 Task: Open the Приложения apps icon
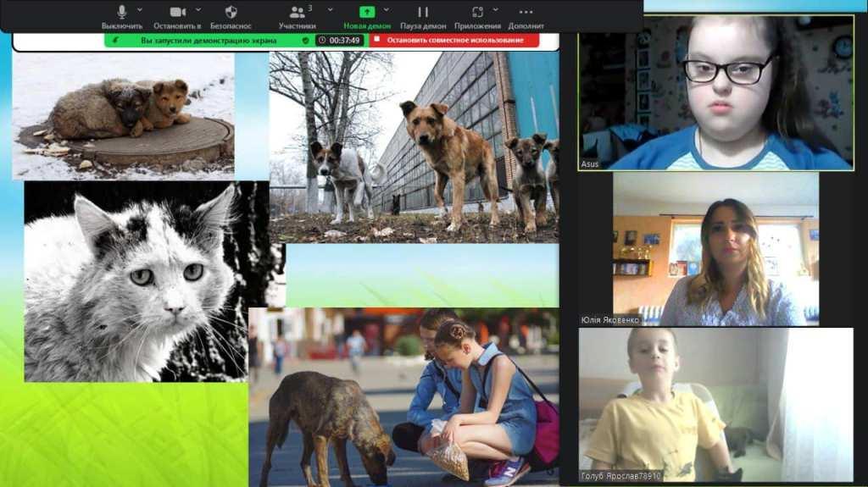[x=477, y=13]
